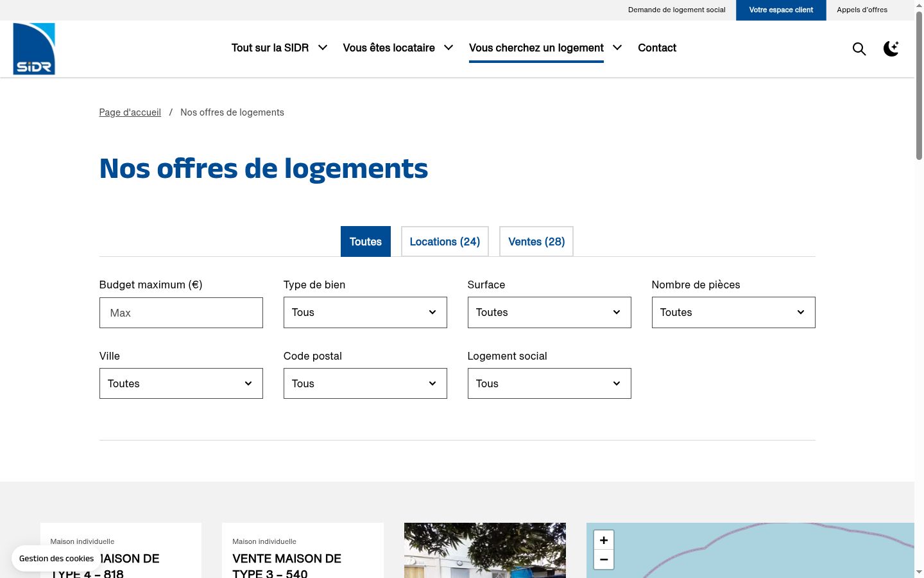
Task: Open the Logement social dropdown
Action: 549,383
